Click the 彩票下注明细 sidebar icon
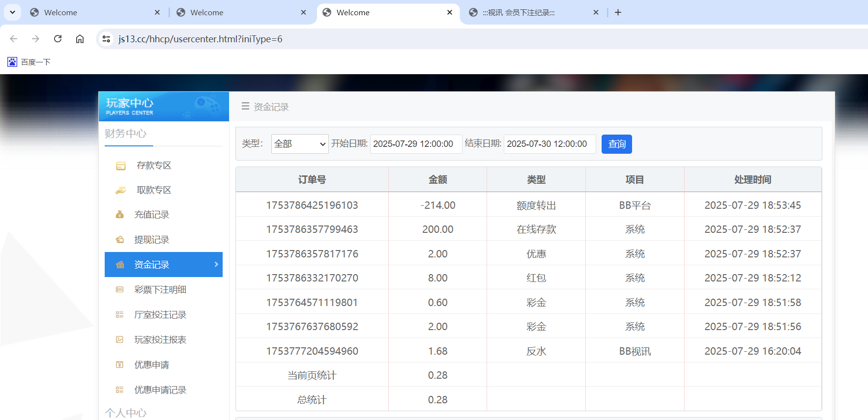 [x=119, y=290]
